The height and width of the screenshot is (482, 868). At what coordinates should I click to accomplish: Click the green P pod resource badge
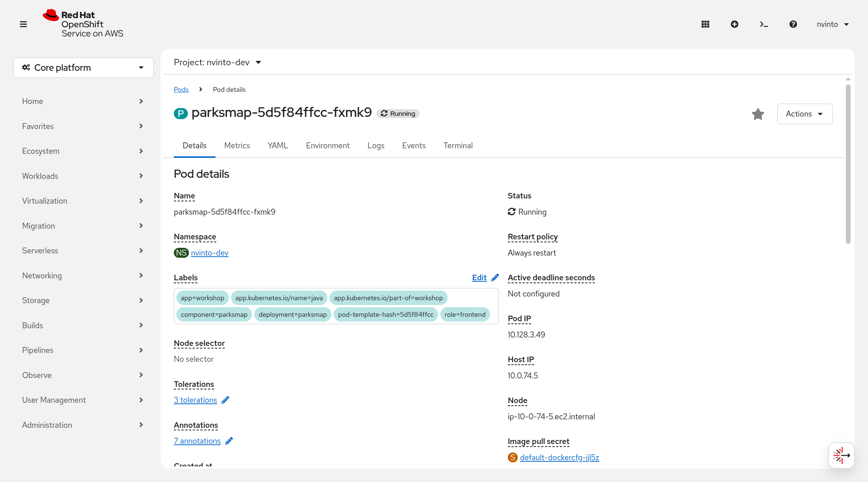click(x=181, y=113)
